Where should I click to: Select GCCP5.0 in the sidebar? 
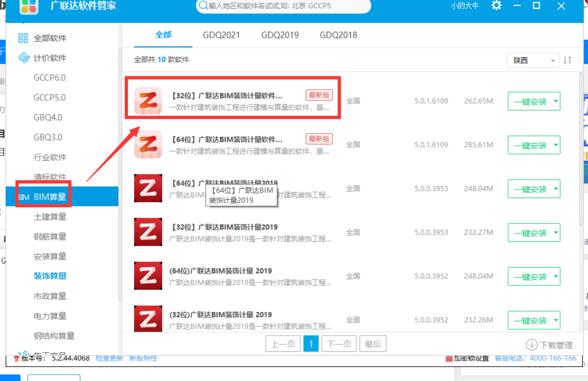pos(50,98)
